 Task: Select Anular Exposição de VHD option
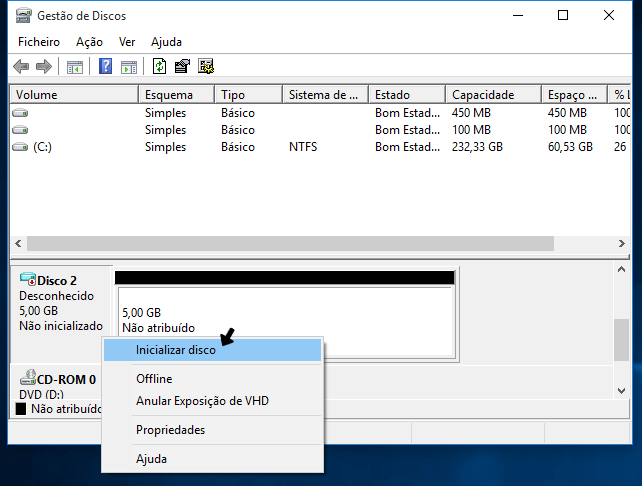(212, 401)
